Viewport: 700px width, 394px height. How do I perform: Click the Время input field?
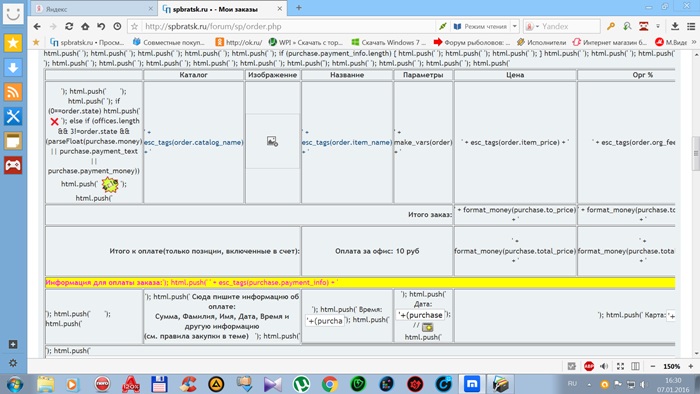[x=325, y=320]
